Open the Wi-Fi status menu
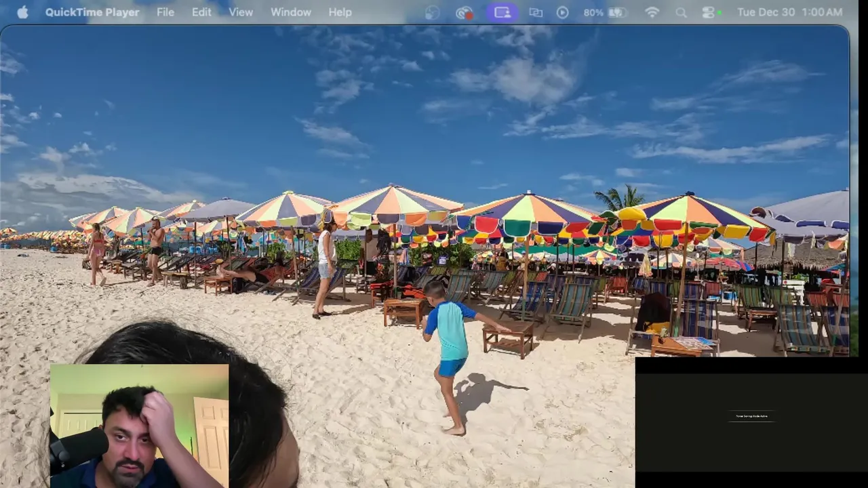The image size is (868, 488). [x=652, y=12]
